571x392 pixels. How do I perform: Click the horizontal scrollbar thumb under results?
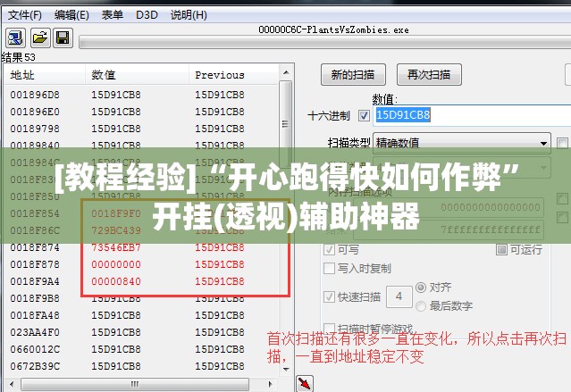[135, 384]
